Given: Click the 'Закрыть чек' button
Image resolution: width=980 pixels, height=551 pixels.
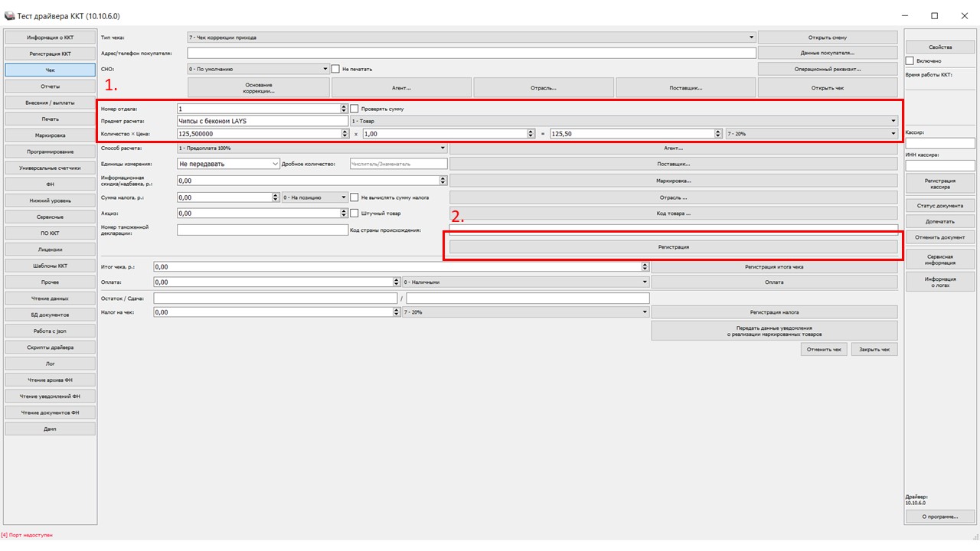Looking at the screenshot, I should (x=874, y=349).
